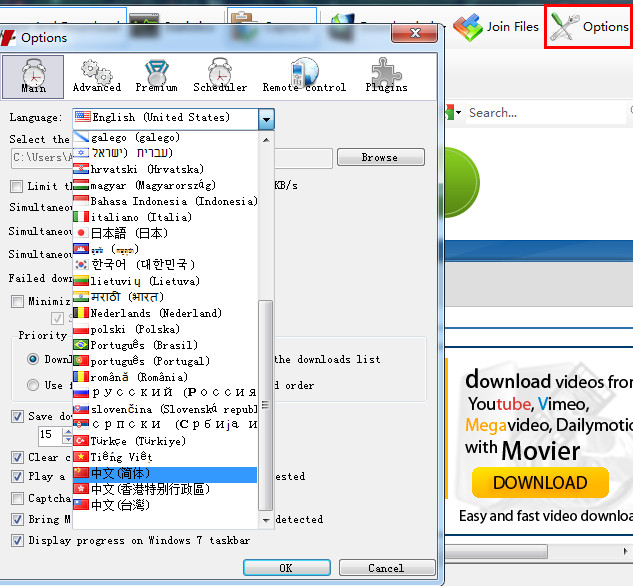
Task: Select Nederlands (Nederland) language
Action: [x=165, y=313]
